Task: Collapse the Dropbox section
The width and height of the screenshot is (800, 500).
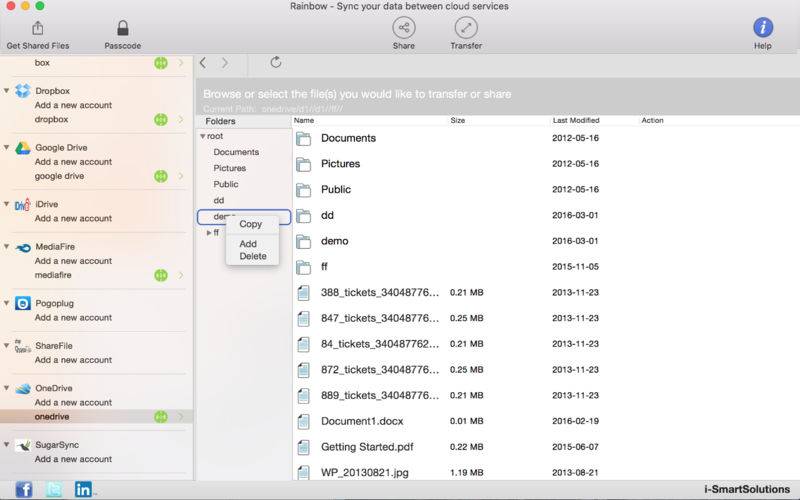Action: point(6,90)
